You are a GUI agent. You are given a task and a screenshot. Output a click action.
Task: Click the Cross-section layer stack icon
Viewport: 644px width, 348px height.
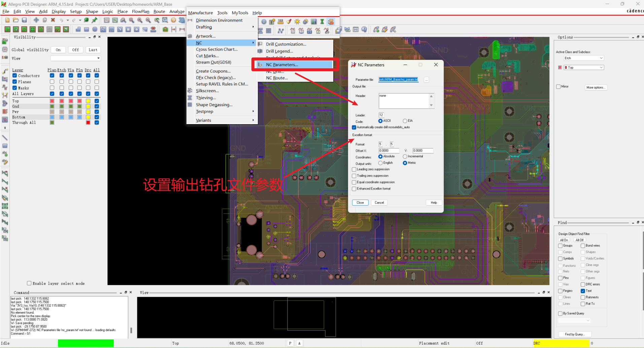(x=314, y=22)
